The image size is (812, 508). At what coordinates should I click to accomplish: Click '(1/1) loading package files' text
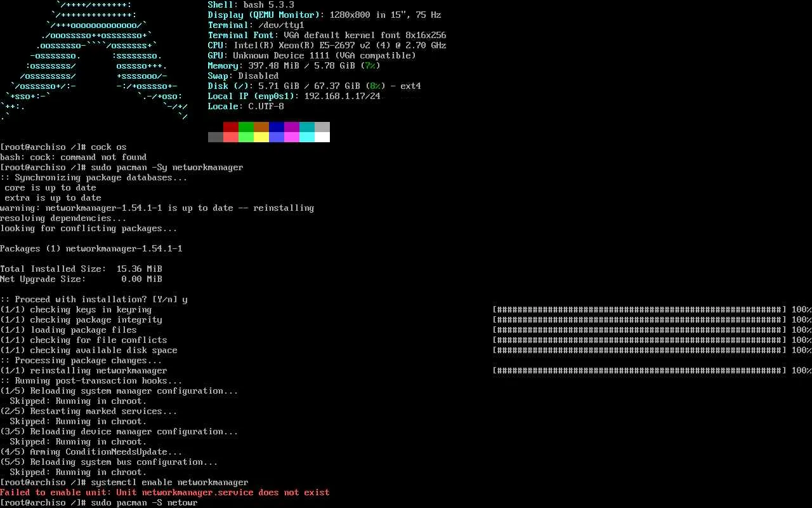click(x=68, y=330)
